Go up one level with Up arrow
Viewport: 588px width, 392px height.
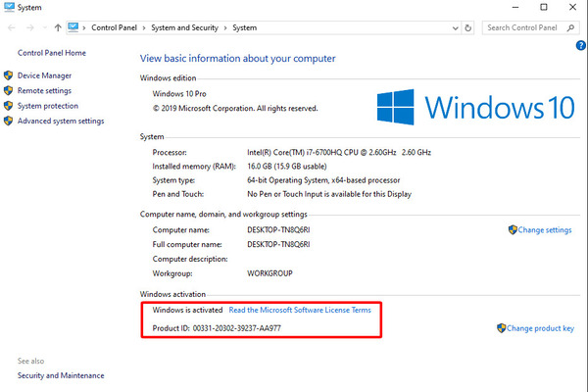tap(58, 27)
